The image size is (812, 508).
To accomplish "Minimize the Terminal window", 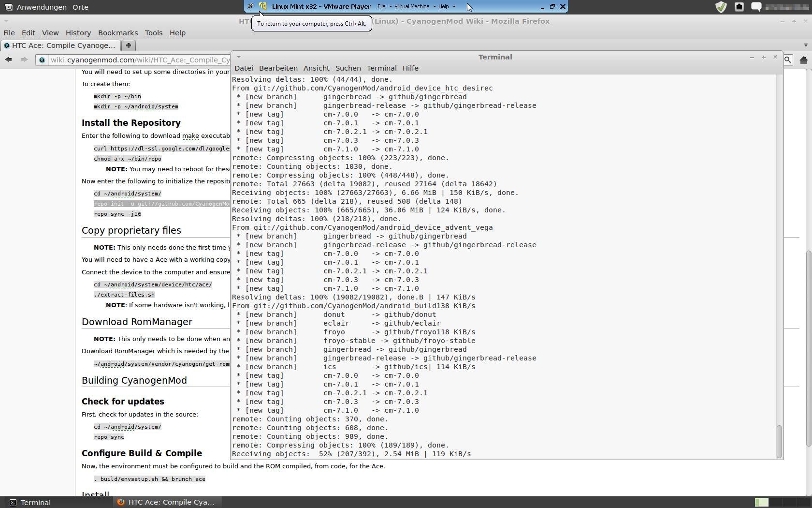I will pos(752,57).
